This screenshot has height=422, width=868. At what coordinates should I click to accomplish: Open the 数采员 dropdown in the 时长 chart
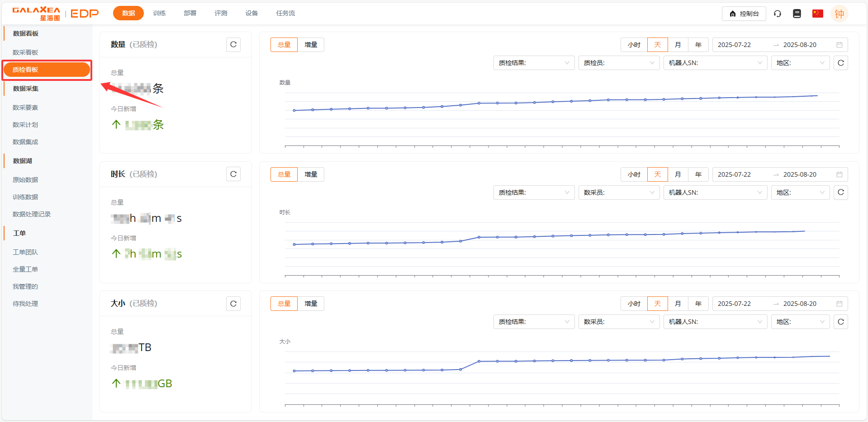(618, 192)
